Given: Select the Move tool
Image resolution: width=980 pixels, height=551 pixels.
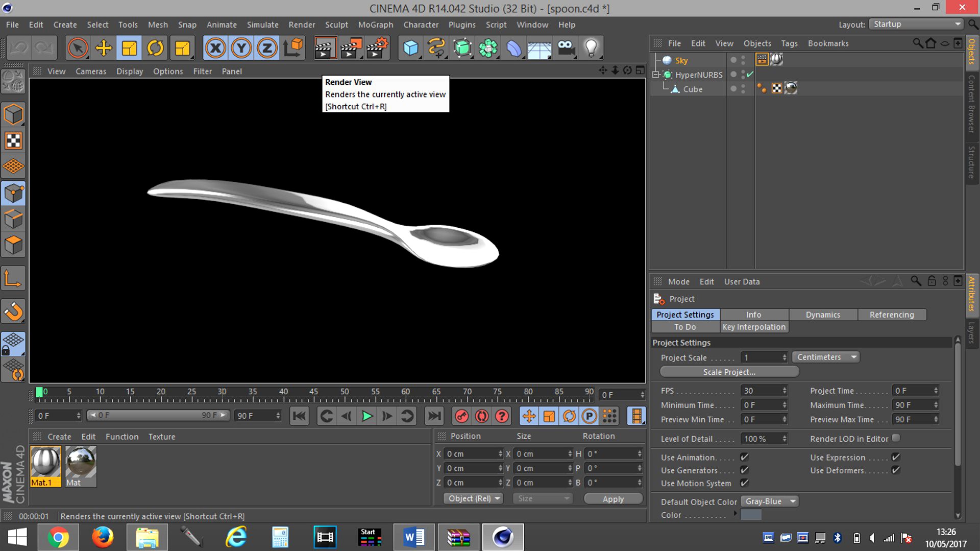Looking at the screenshot, I should pos(104,48).
